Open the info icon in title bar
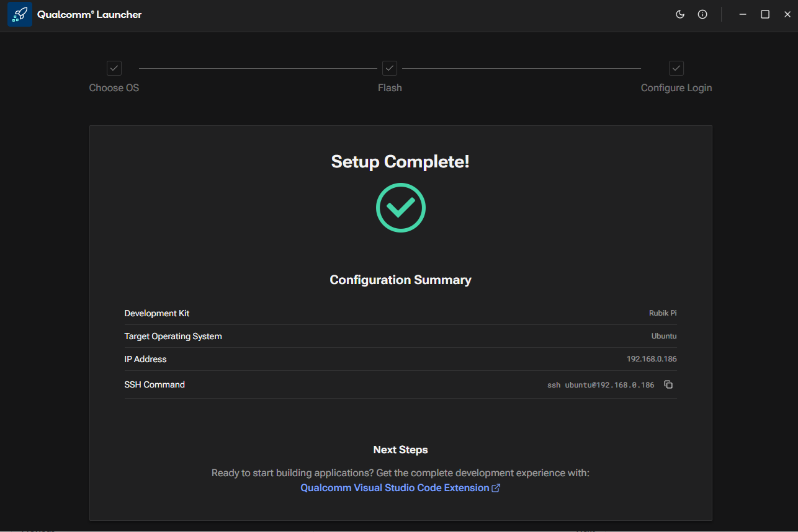This screenshot has width=798, height=532. 702,14
